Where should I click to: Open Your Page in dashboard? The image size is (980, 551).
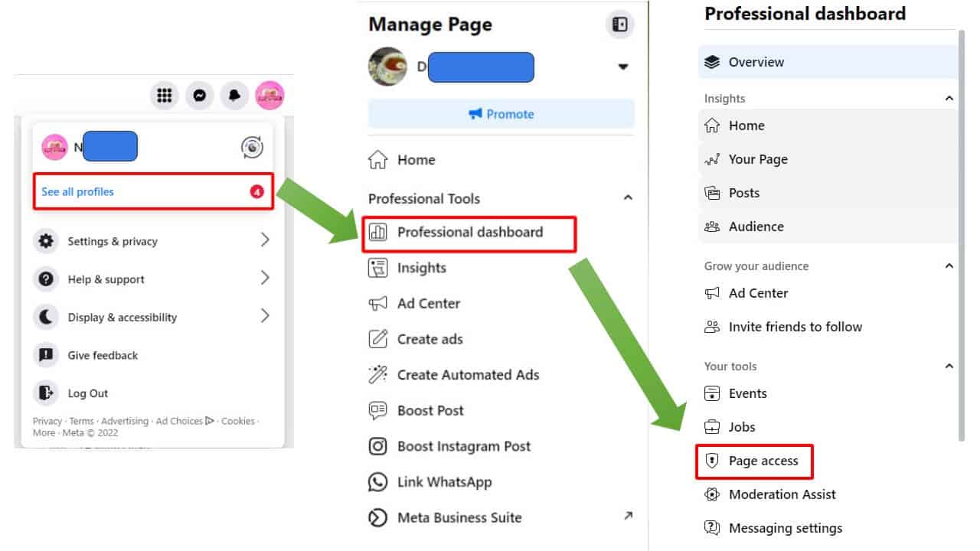pos(828,159)
